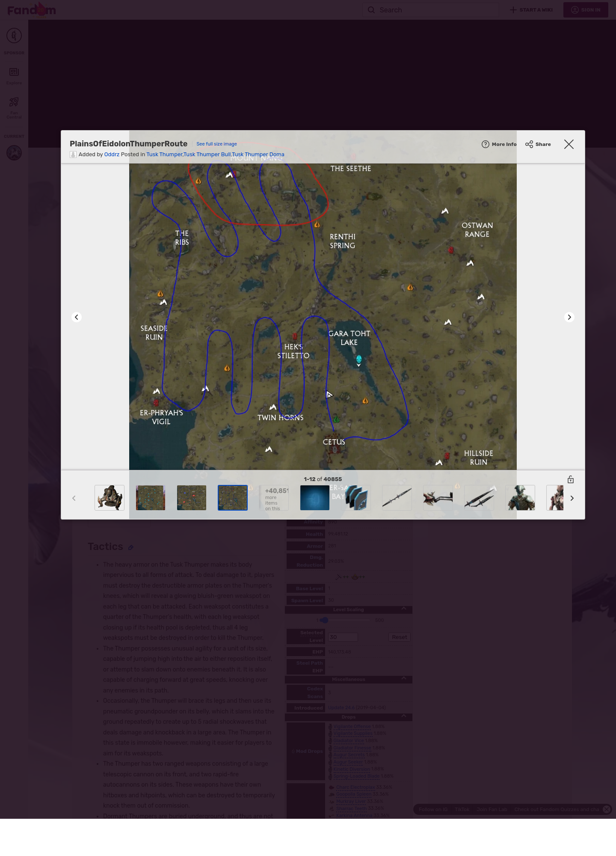Image resolution: width=616 pixels, height=856 pixels.
Task: Select the Tusk Thumper creature thumbnail
Action: (x=110, y=498)
